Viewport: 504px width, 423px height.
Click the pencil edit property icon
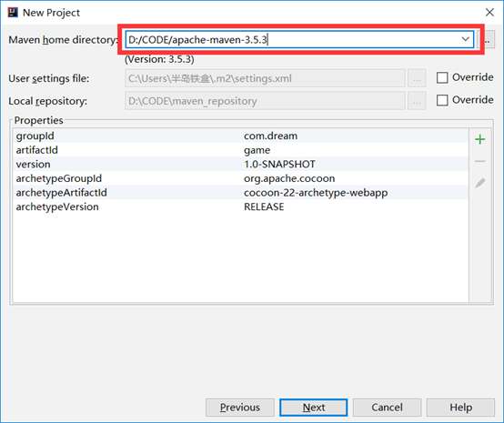point(480,183)
